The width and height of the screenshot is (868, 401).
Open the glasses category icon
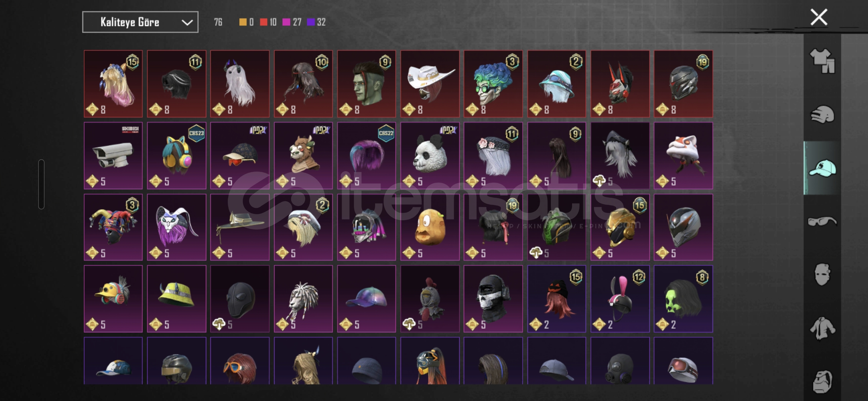pos(822,222)
